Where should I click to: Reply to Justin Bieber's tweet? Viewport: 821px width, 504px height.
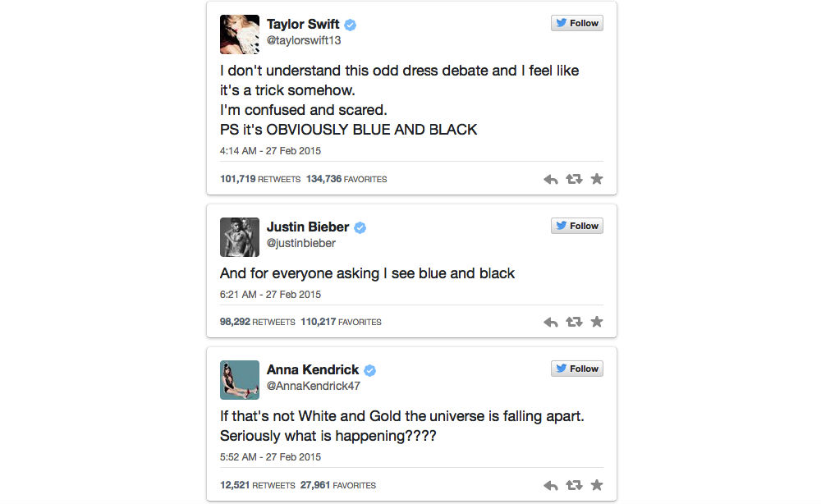tap(550, 322)
